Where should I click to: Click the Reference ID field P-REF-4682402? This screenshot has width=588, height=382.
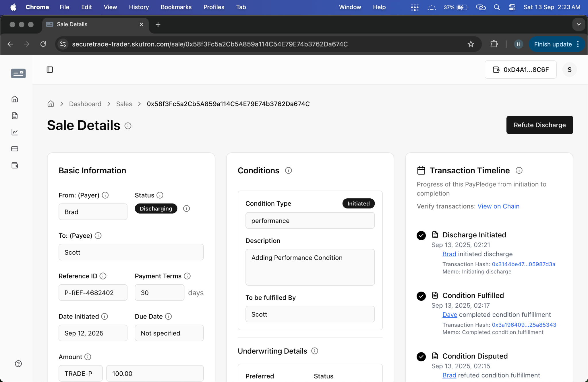click(x=93, y=292)
